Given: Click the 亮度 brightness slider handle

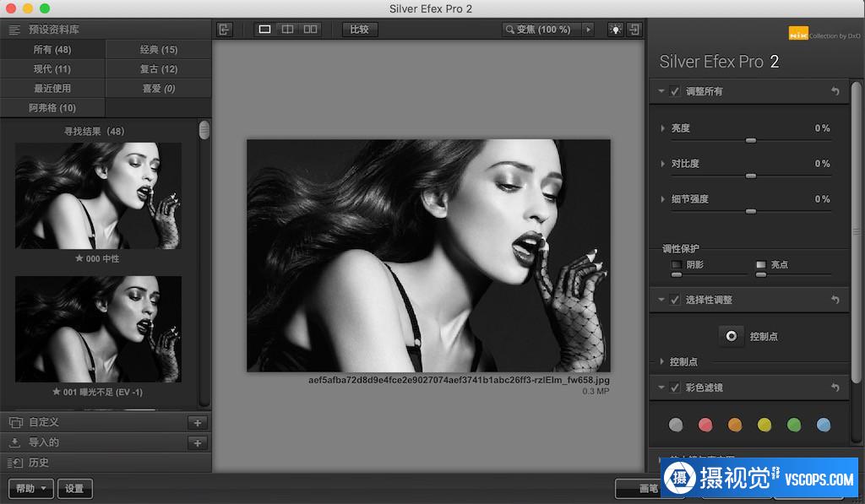Looking at the screenshot, I should coord(751,141).
